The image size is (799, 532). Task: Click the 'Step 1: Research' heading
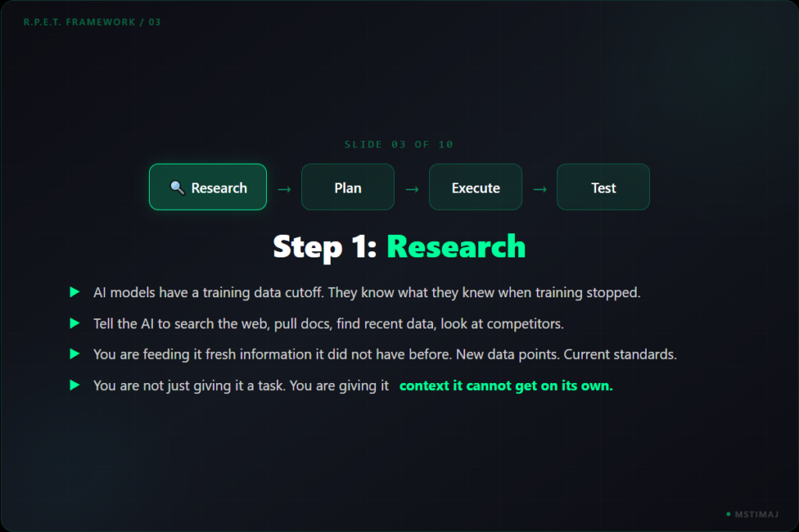399,247
